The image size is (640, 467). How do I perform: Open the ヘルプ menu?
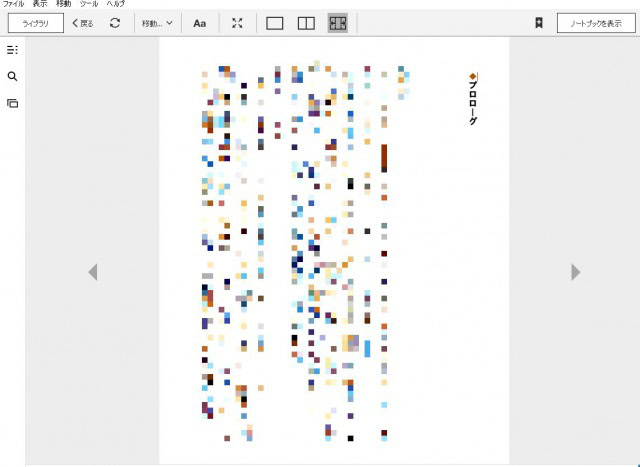click(115, 4)
